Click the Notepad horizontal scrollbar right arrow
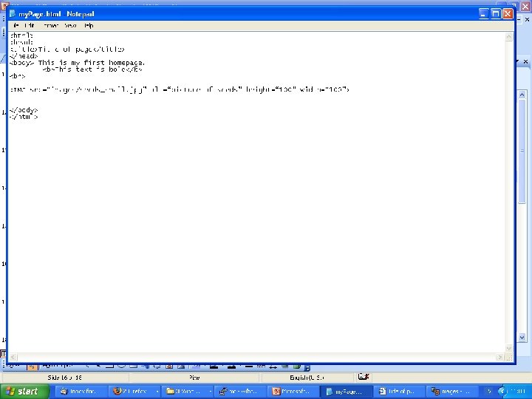Viewport: 532px width, 399px height. tap(500, 357)
